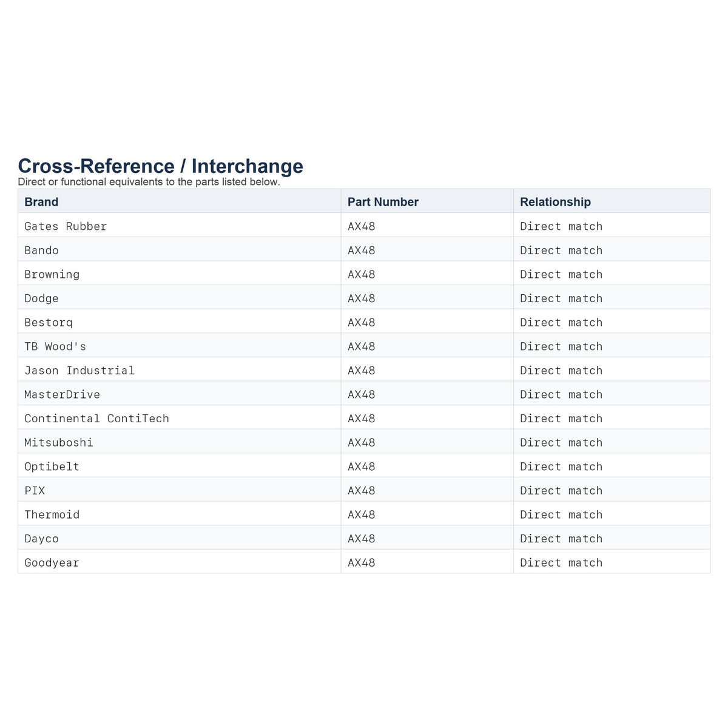Click the Dodge brand entry
728x728 pixels.
41,298
